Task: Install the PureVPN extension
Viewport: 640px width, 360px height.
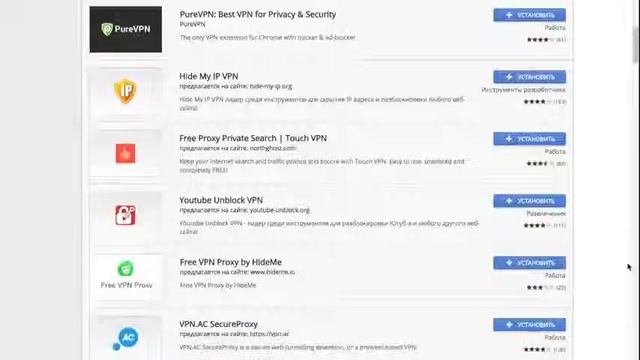Action: click(529, 15)
